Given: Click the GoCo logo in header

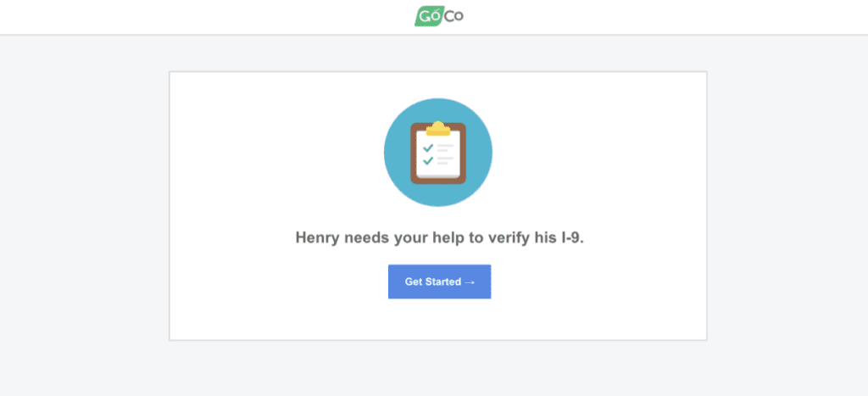Looking at the screenshot, I should (439, 16).
